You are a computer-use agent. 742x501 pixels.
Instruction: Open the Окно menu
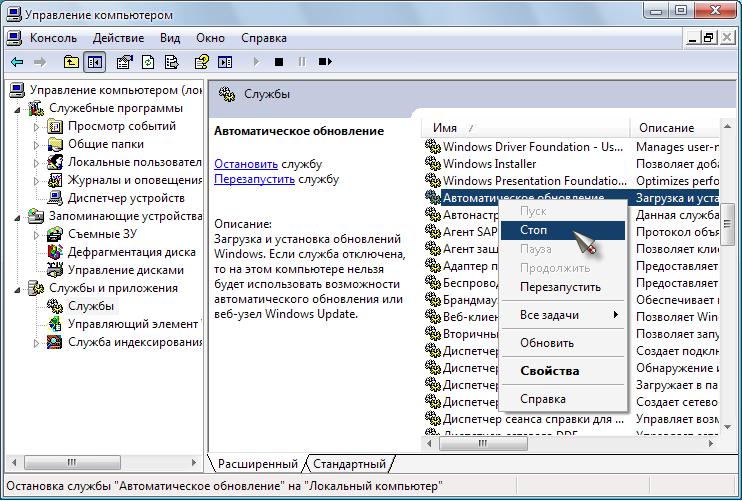pyautogui.click(x=211, y=38)
